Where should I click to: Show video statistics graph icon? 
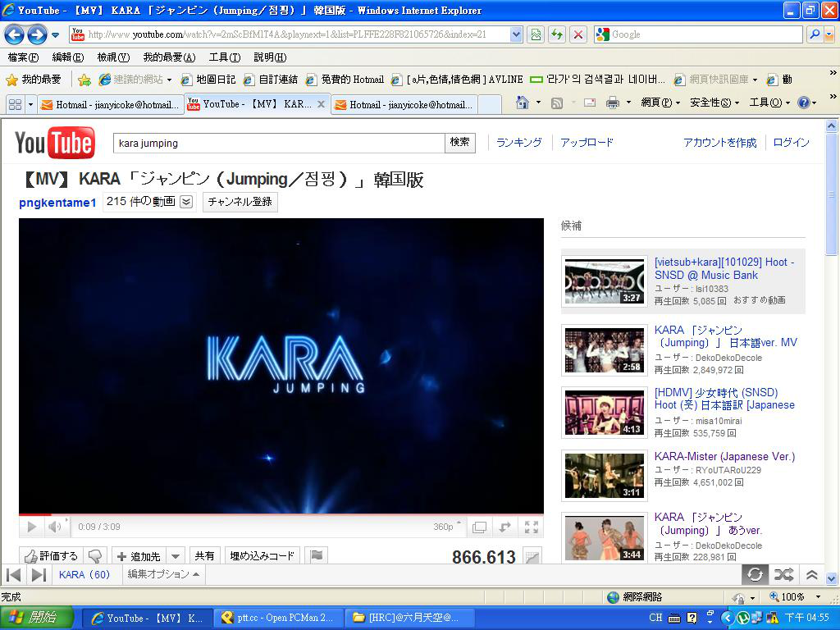[532, 557]
